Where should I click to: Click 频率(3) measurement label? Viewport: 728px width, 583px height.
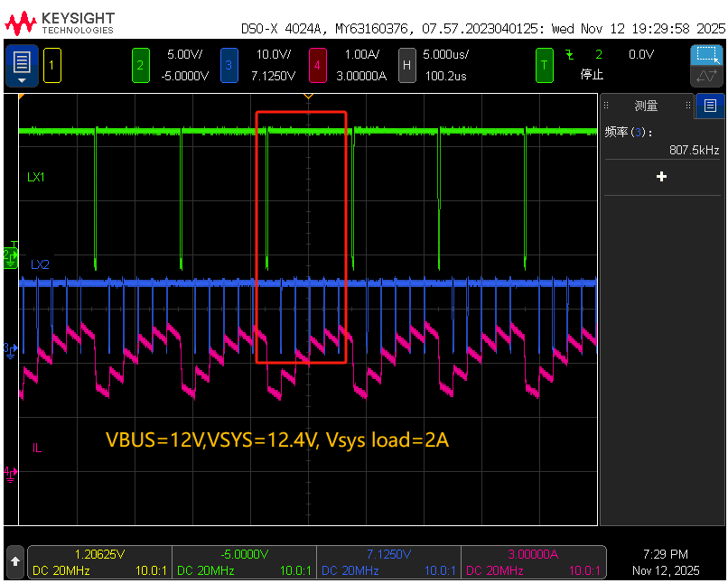point(629,132)
